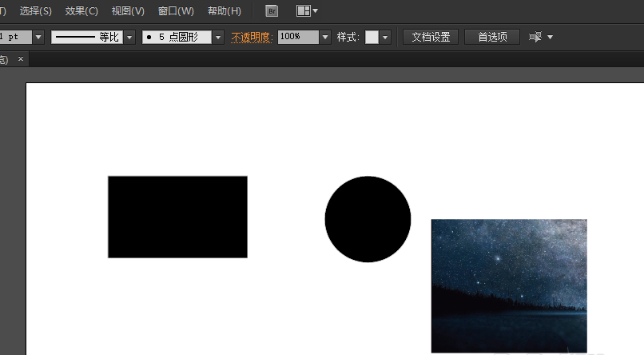
Task: Click the 首选项 button
Action: click(492, 37)
